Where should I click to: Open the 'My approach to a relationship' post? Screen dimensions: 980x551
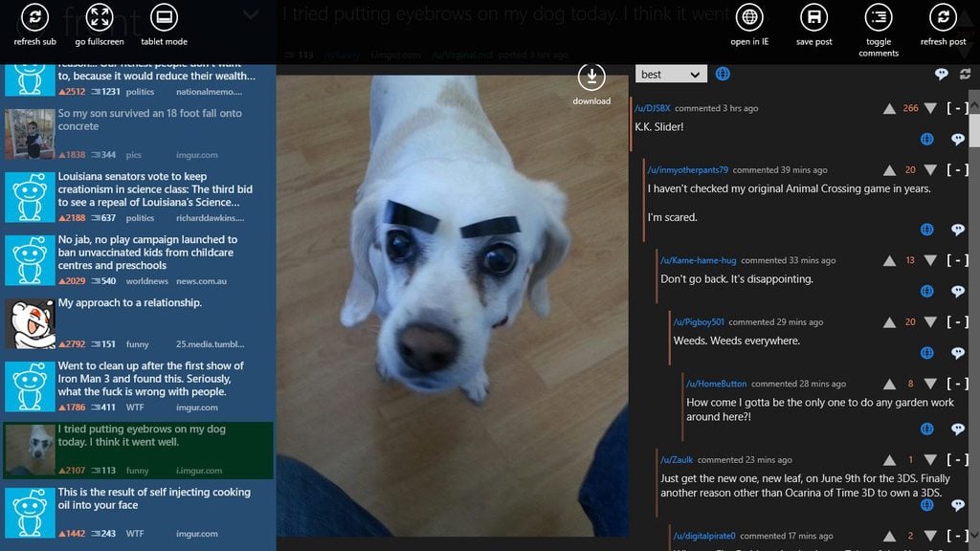130,303
